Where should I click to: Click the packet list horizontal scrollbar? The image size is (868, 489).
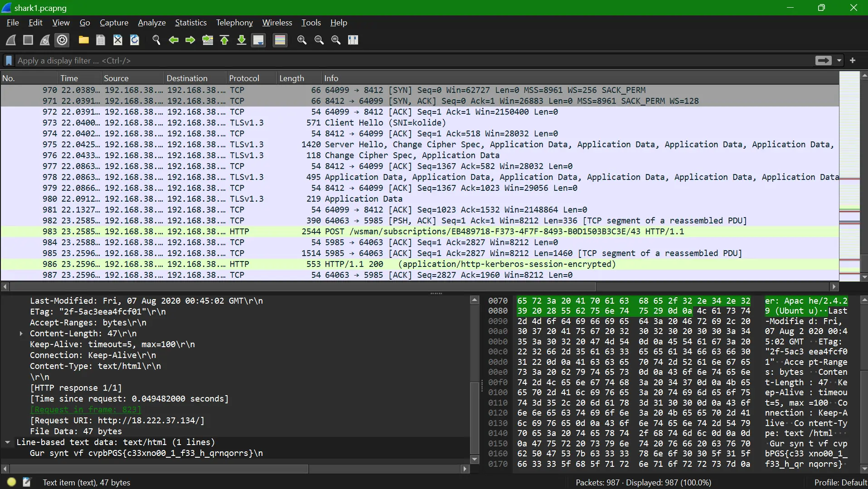click(x=303, y=286)
